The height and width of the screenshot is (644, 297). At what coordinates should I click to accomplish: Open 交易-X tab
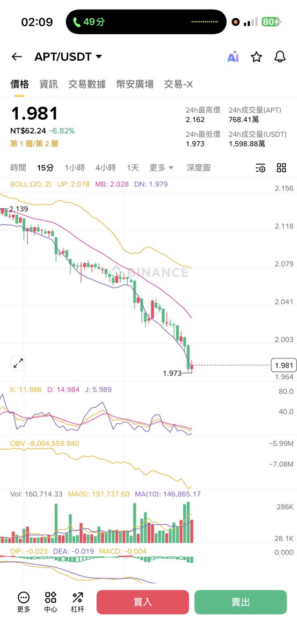[x=178, y=84]
